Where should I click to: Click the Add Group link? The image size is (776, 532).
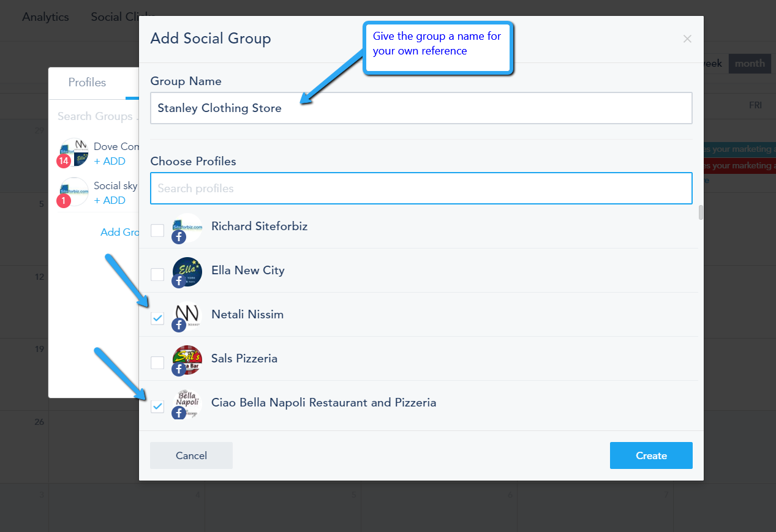119,232
